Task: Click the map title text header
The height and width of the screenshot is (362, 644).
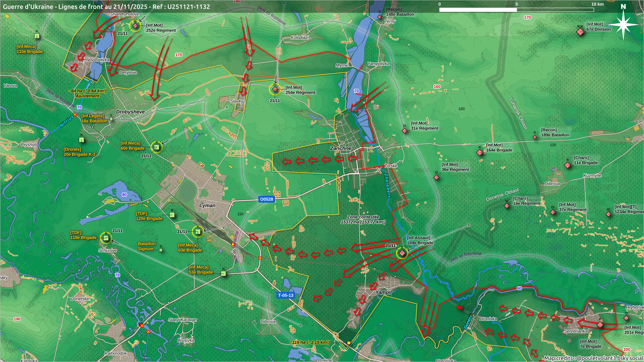Action: [x=106, y=6]
